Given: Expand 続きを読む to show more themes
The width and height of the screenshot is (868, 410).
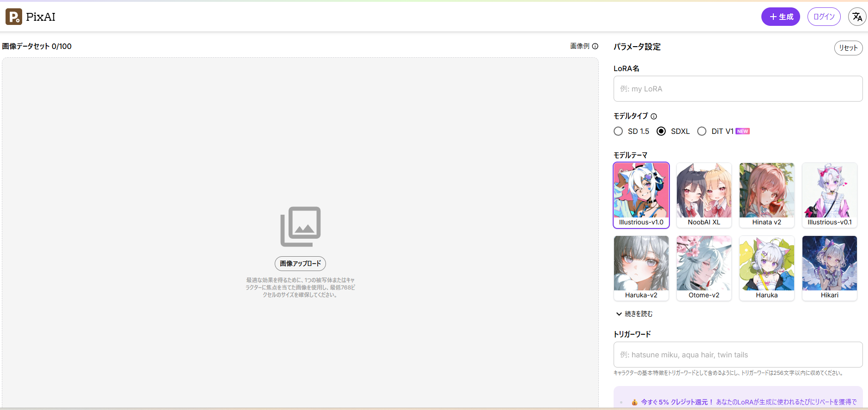Looking at the screenshot, I should click(x=634, y=314).
